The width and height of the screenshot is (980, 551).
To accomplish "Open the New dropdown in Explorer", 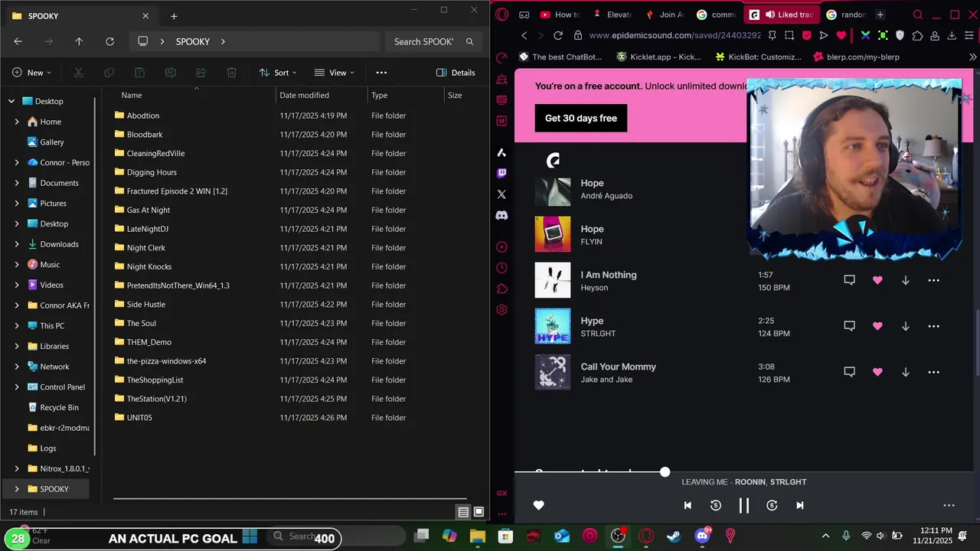I will pos(31,73).
